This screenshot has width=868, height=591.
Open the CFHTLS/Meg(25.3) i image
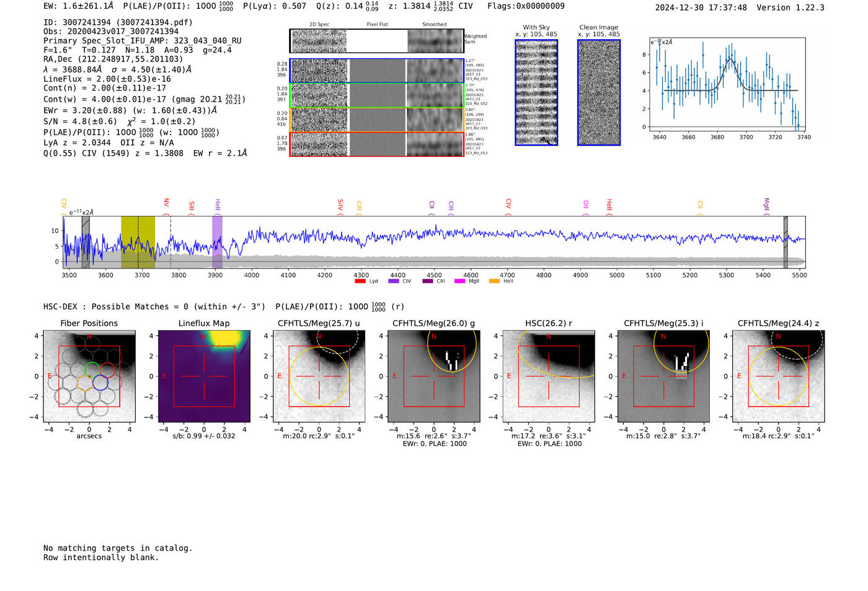(663, 376)
